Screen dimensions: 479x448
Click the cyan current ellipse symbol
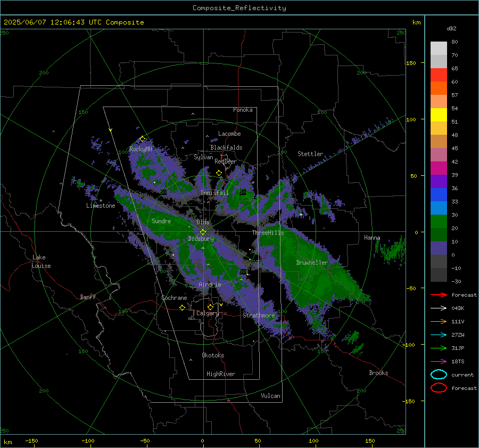(439, 374)
